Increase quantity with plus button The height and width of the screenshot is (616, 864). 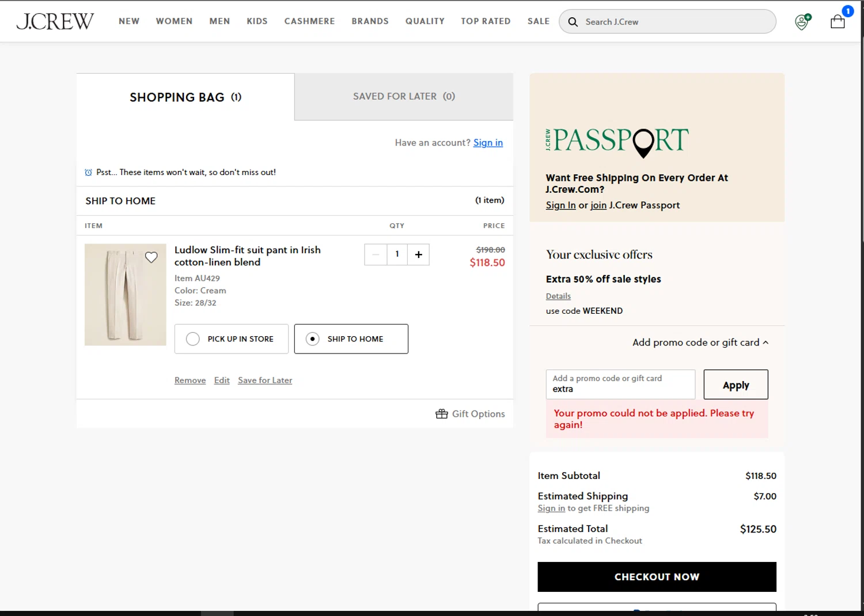(419, 254)
